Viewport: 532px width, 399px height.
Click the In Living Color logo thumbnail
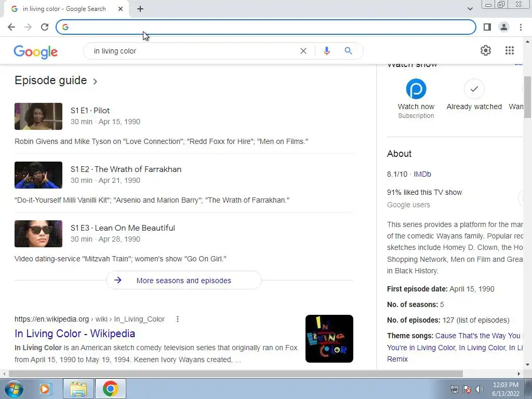[x=329, y=339]
